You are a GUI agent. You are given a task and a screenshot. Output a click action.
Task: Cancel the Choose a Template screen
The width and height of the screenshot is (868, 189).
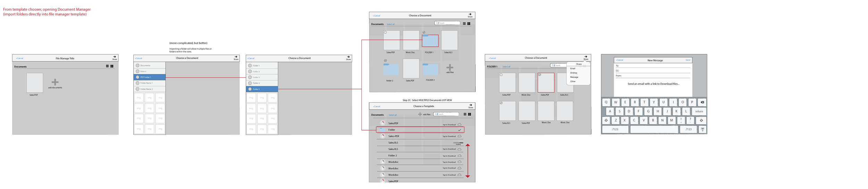377,107
